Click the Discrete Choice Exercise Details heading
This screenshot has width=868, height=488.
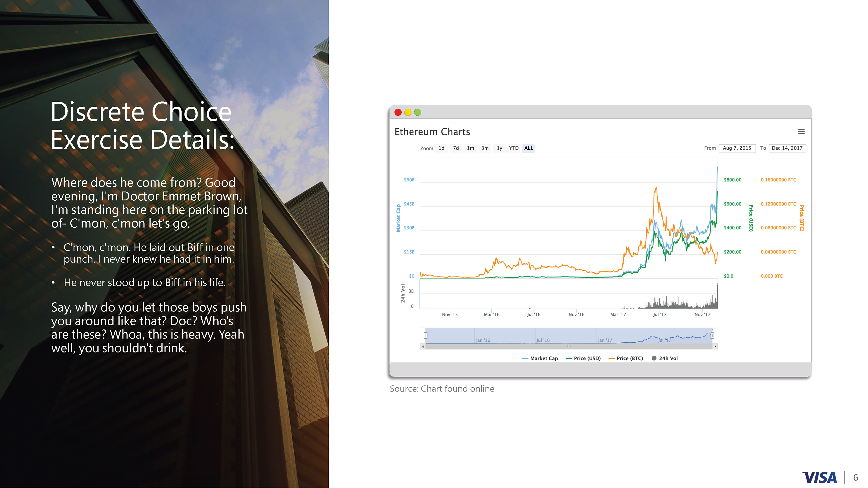tap(143, 125)
